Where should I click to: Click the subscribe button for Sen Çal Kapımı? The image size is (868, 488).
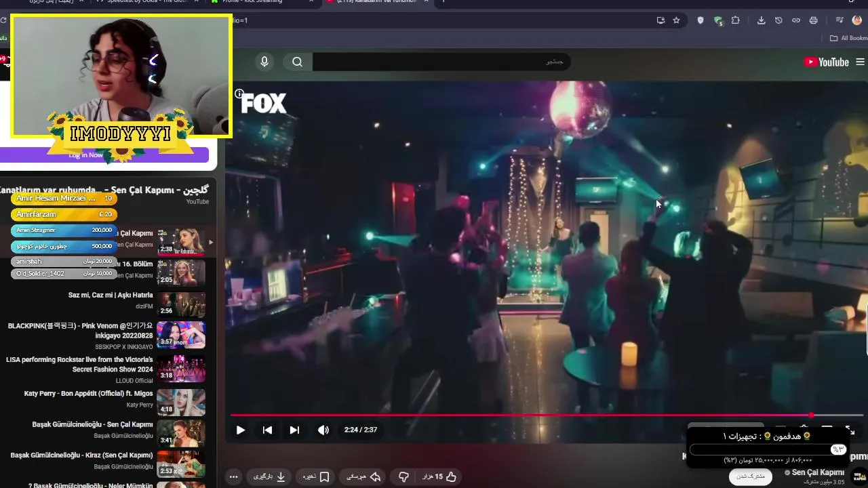(751, 476)
